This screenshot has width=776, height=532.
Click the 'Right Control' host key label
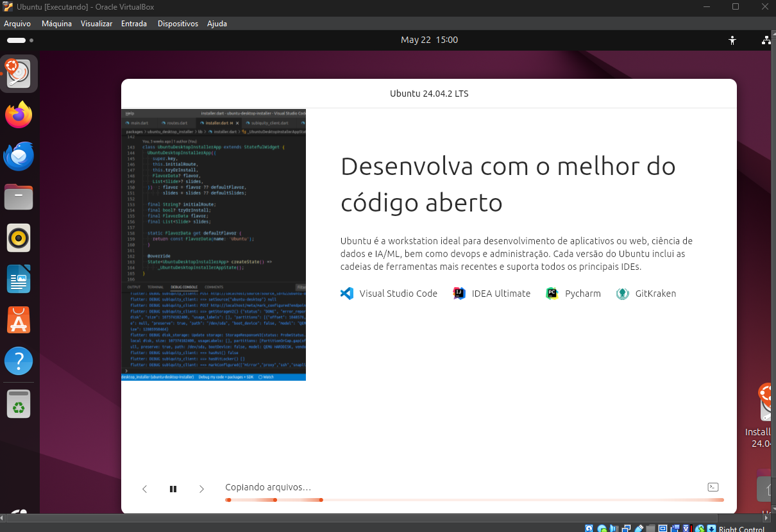tap(741, 528)
